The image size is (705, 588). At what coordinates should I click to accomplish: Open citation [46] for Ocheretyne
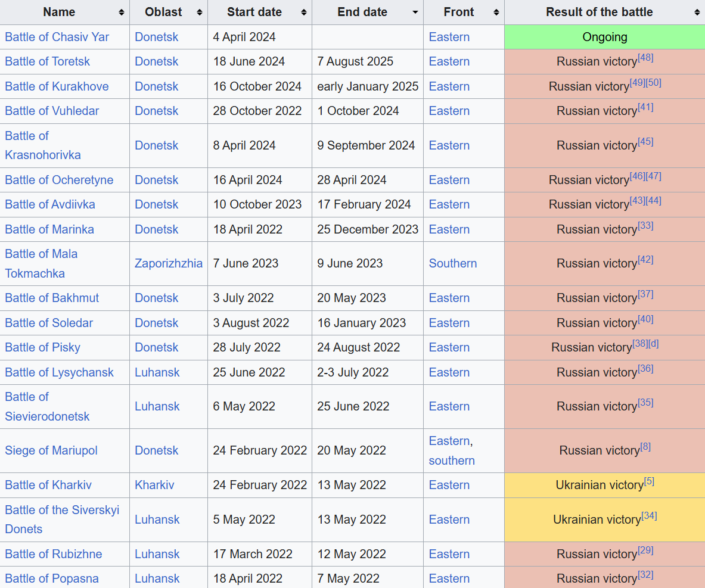[638, 176]
